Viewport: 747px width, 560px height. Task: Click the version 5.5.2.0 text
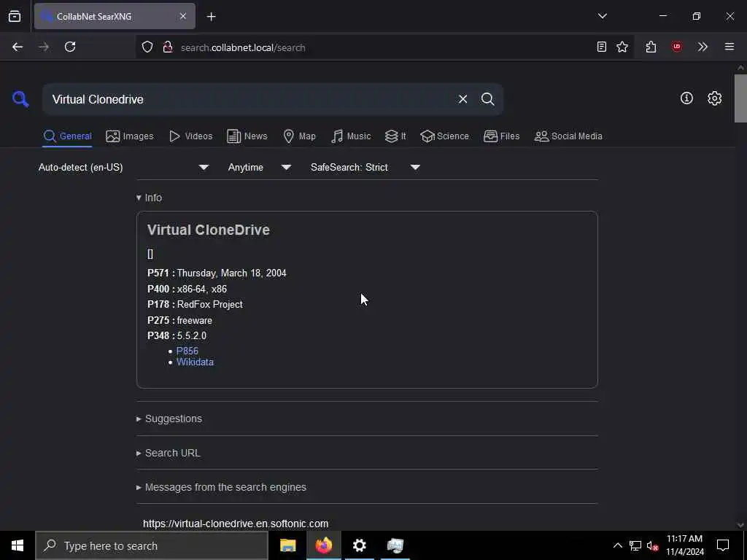[192, 335]
